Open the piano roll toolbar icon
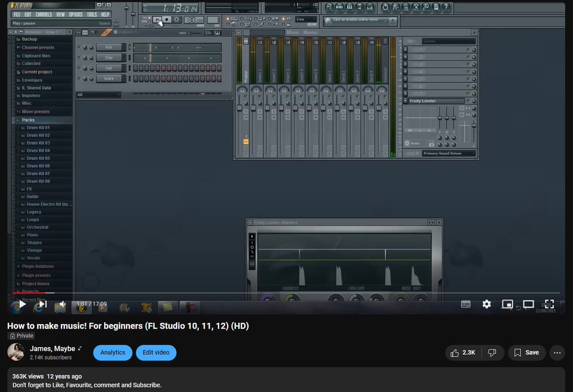Viewport: 573px width, 392px height. click(x=350, y=7)
